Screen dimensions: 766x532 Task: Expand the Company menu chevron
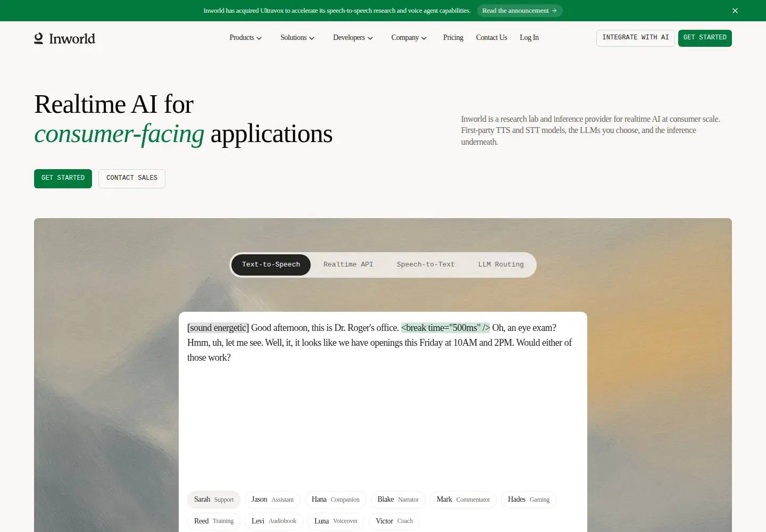(x=424, y=38)
